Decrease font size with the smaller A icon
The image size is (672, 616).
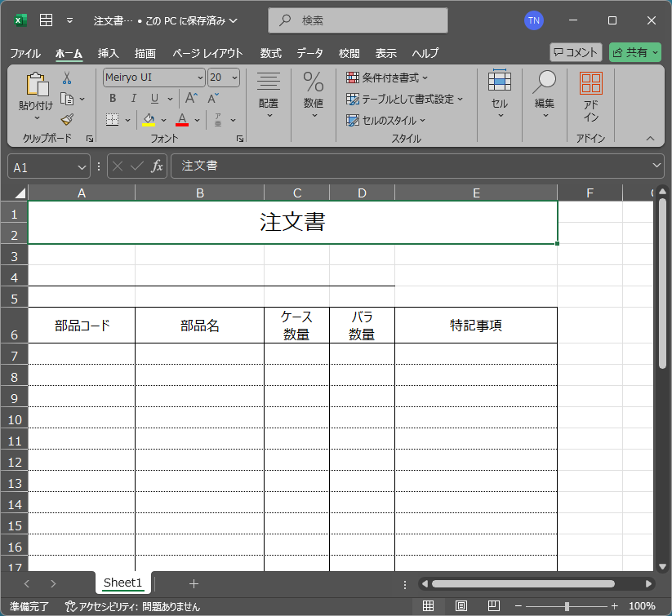[x=213, y=99]
